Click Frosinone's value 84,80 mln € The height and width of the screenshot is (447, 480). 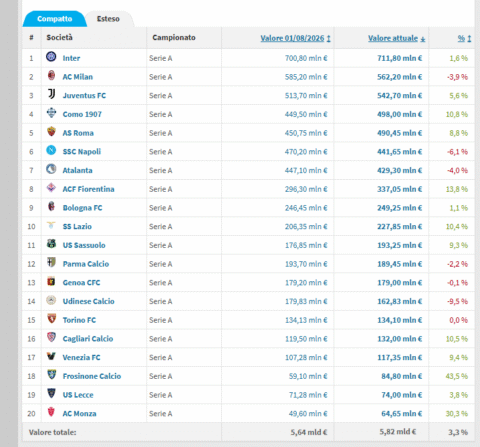coord(402,376)
